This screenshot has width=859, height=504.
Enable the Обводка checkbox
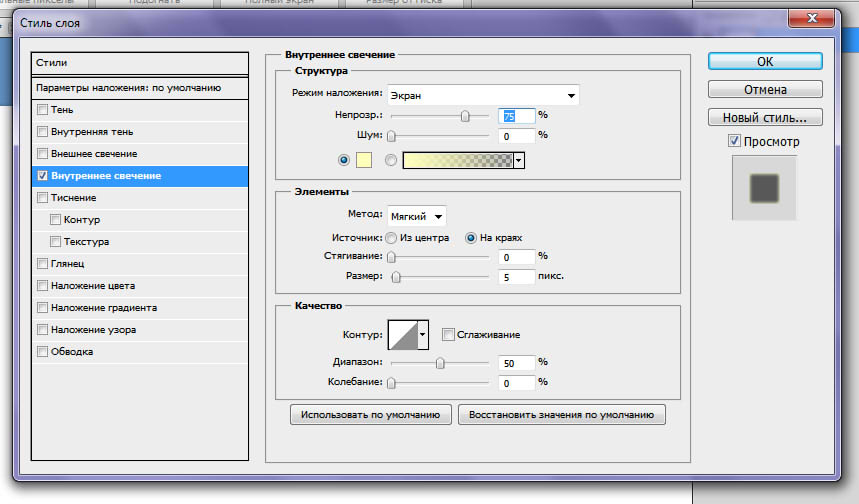(42, 351)
